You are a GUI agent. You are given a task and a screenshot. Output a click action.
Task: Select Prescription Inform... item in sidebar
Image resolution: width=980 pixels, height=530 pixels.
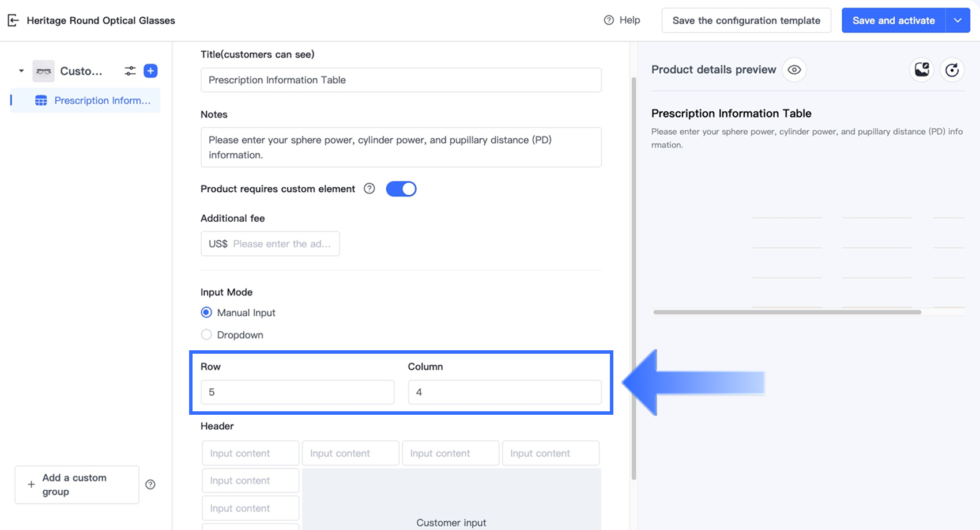(x=102, y=100)
